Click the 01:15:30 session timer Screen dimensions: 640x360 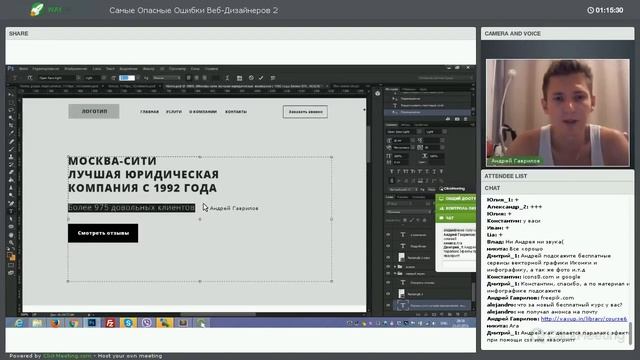606,10
